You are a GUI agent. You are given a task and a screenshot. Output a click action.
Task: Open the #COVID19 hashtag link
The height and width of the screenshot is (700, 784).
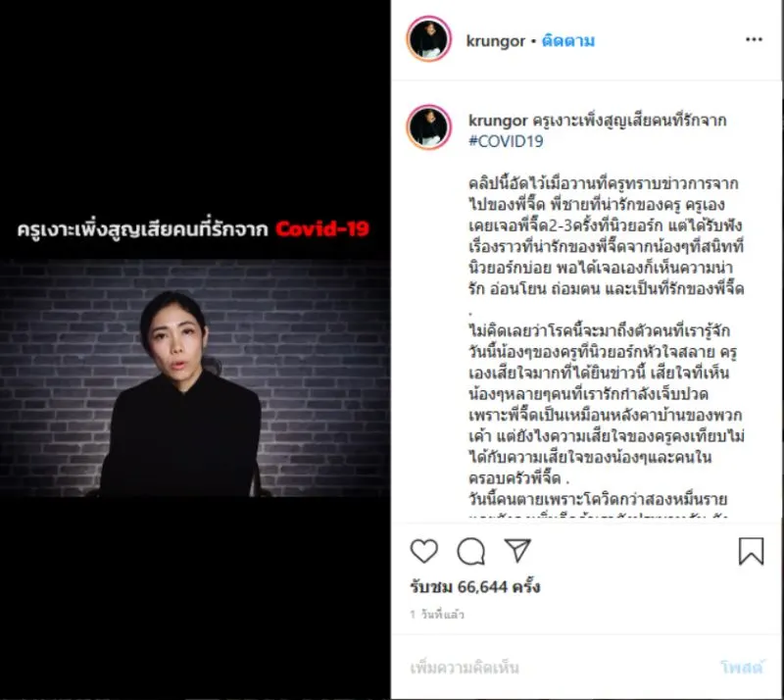(506, 141)
